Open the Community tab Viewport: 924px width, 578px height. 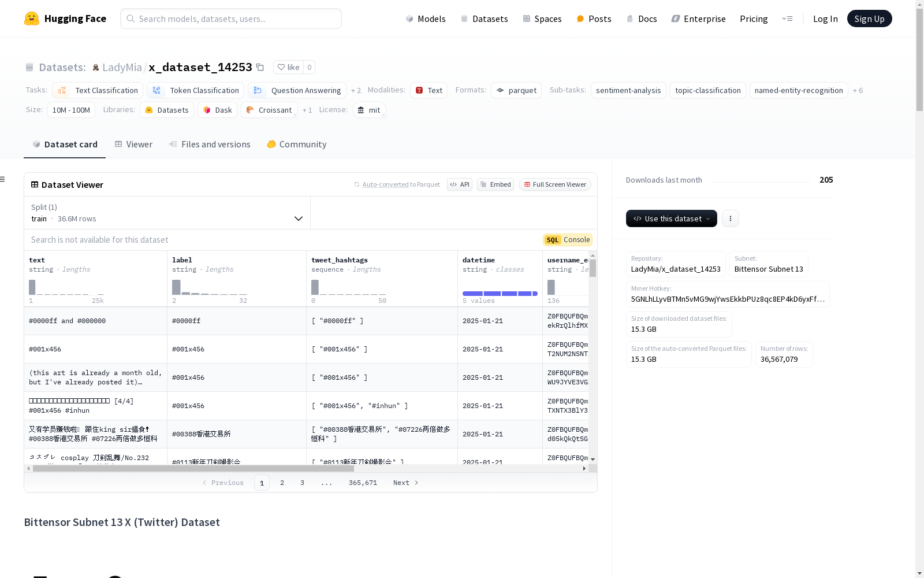click(x=297, y=144)
